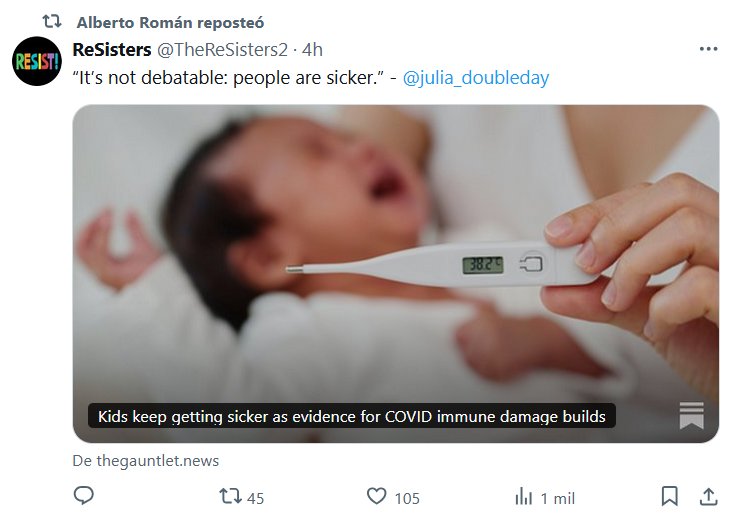Bookmark this post
This screenshot has height=518, width=740.
tap(670, 496)
